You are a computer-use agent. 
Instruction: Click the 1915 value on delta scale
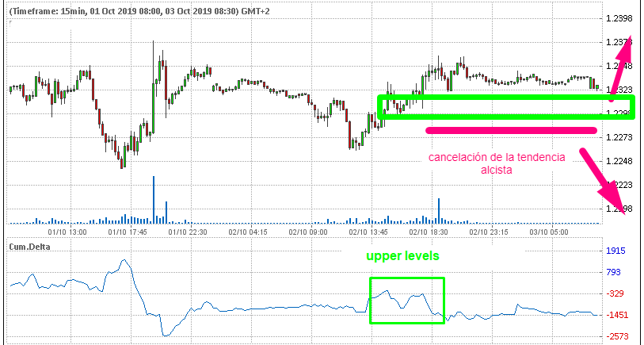pos(616,251)
